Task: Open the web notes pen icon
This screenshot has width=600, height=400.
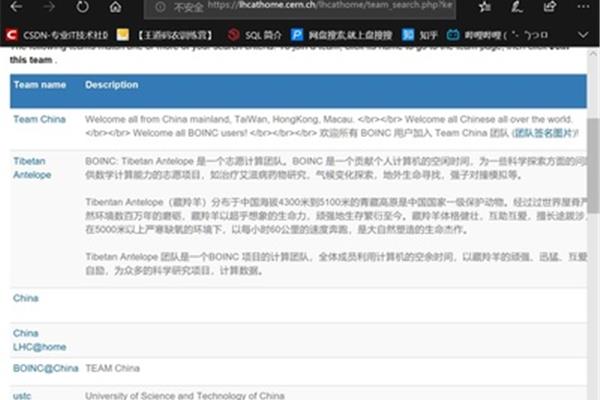Action: click(x=517, y=7)
